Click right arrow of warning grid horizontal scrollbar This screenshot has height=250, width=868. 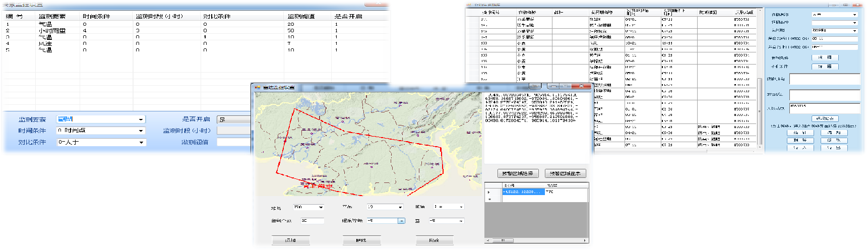[x=586, y=240]
